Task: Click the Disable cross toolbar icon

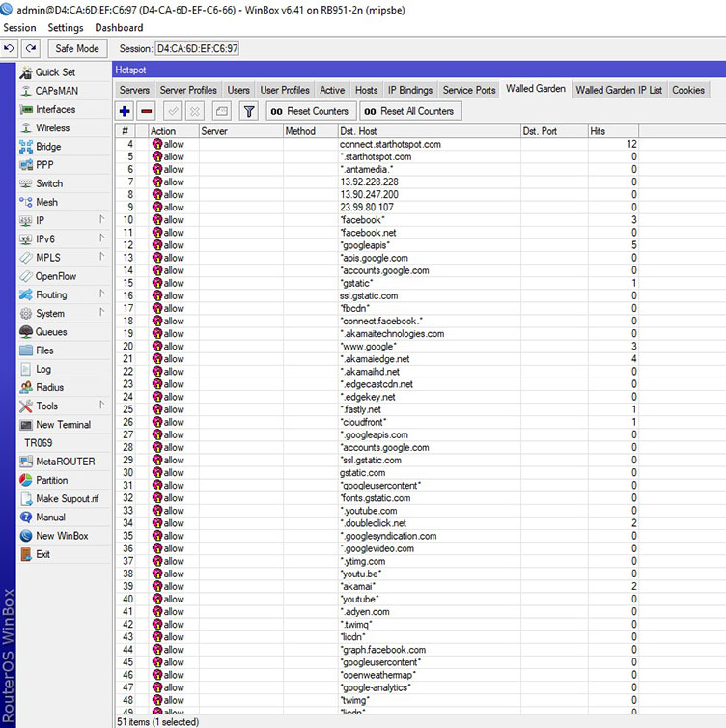Action: click(195, 111)
